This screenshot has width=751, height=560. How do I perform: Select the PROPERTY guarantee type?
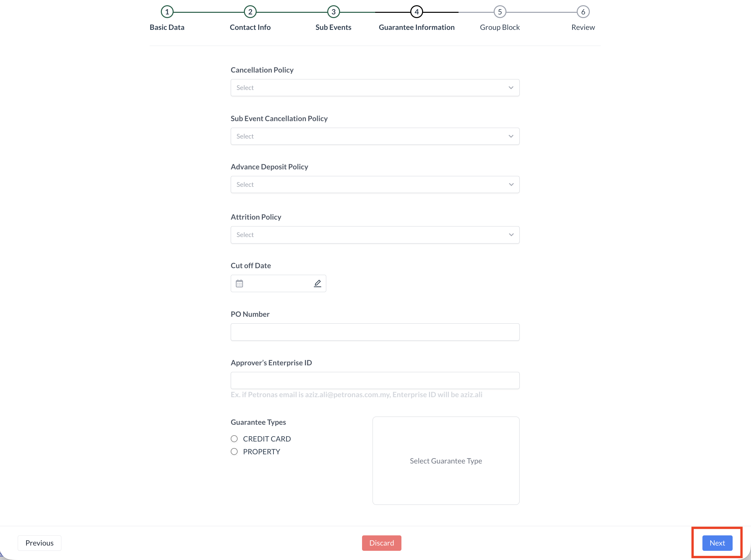pos(234,452)
